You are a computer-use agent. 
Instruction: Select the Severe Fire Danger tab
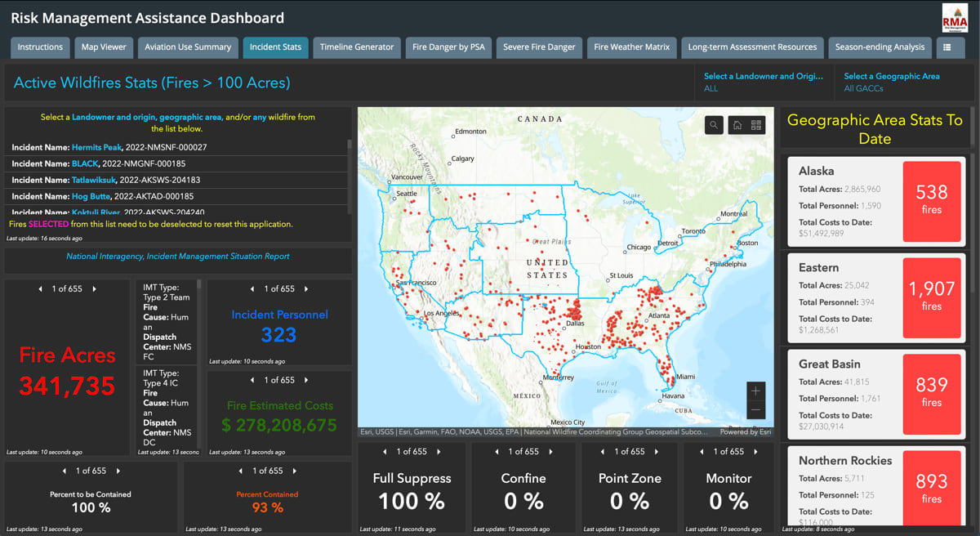coord(539,47)
